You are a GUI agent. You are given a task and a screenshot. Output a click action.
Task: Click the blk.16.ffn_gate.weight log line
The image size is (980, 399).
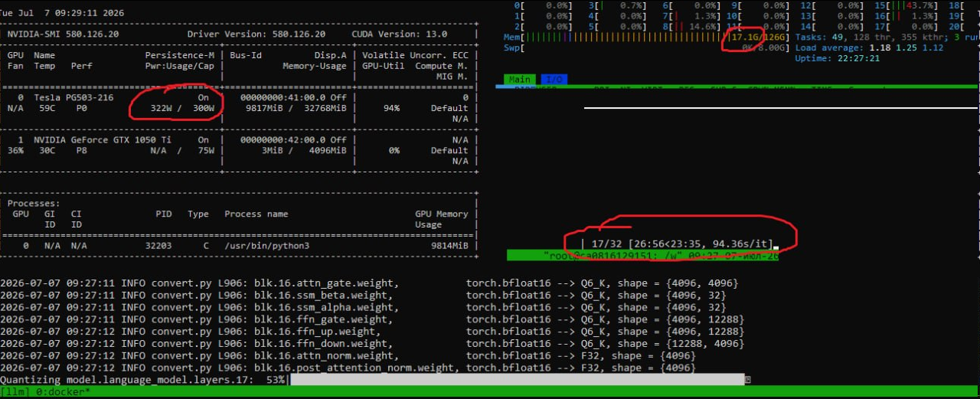click(371, 319)
